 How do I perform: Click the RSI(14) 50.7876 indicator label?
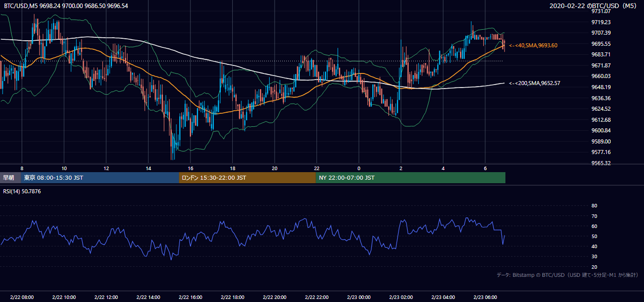[x=22, y=191]
